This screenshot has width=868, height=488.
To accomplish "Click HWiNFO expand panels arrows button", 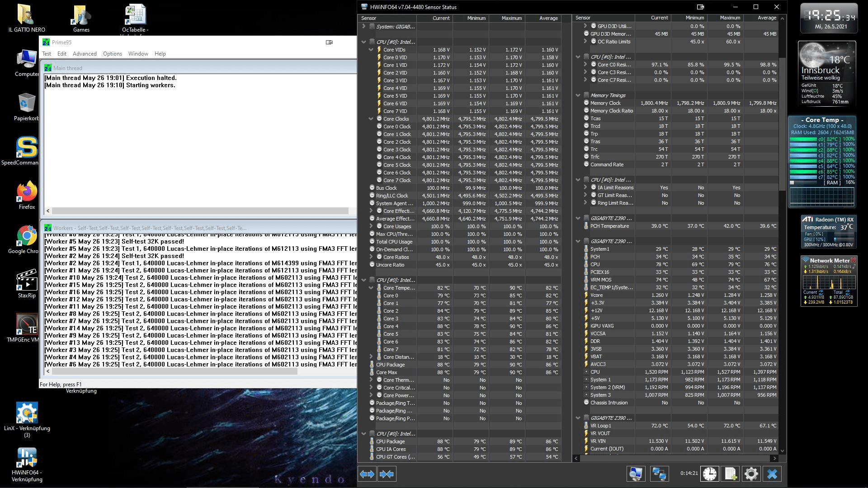I will [367, 474].
